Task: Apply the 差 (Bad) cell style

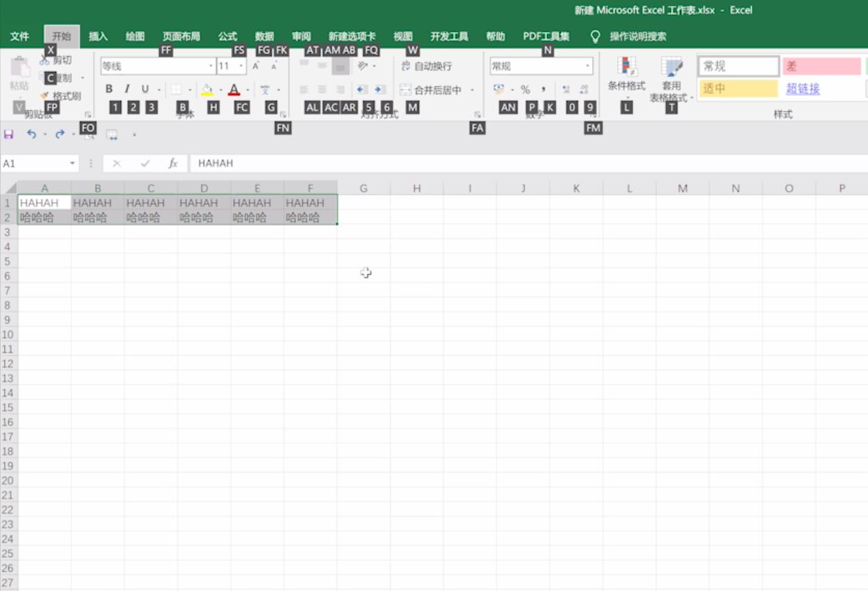Action: click(822, 66)
